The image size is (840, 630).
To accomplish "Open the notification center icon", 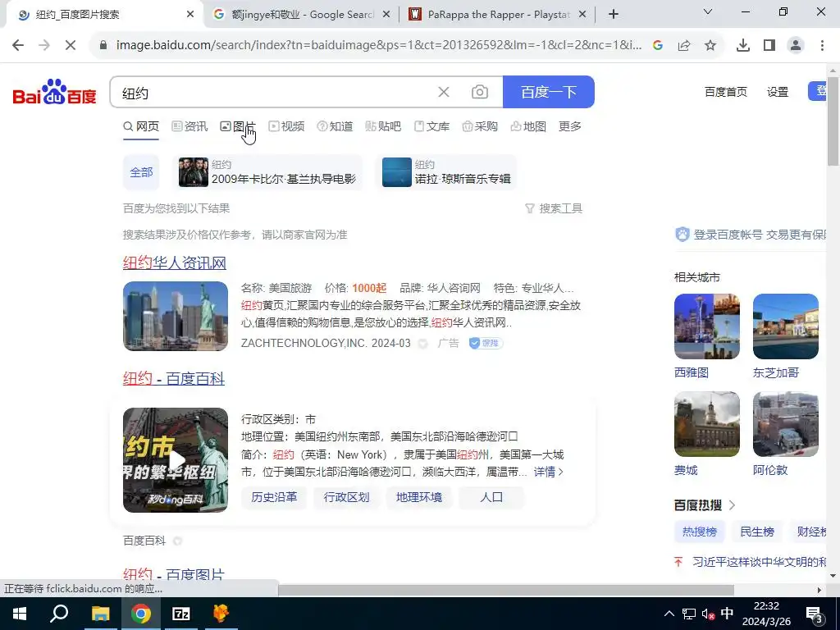I will pos(815,614).
